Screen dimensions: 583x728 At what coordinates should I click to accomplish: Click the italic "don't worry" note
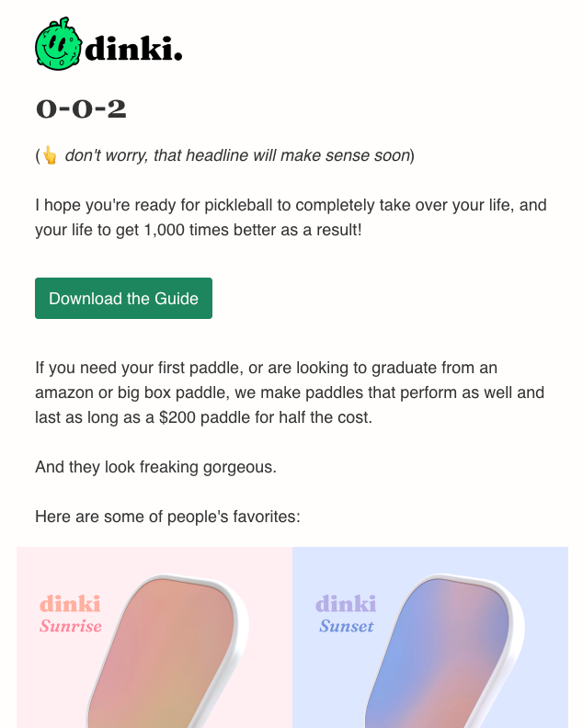tap(237, 155)
